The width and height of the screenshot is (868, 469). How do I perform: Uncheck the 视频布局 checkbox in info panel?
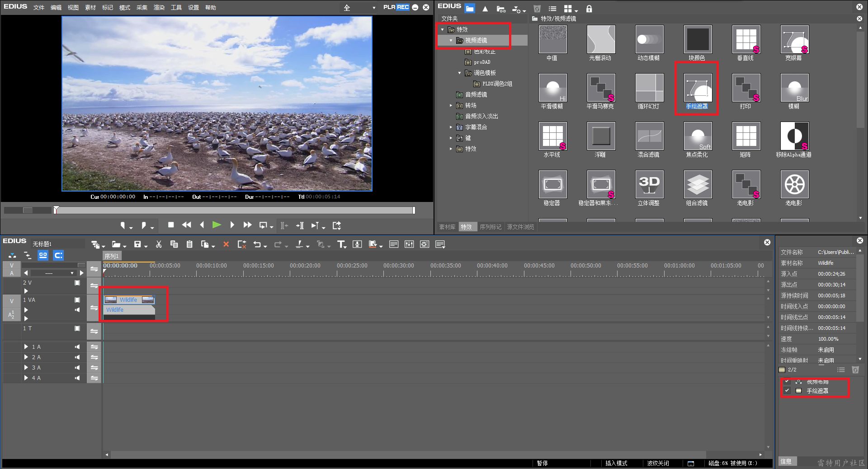tap(787, 382)
